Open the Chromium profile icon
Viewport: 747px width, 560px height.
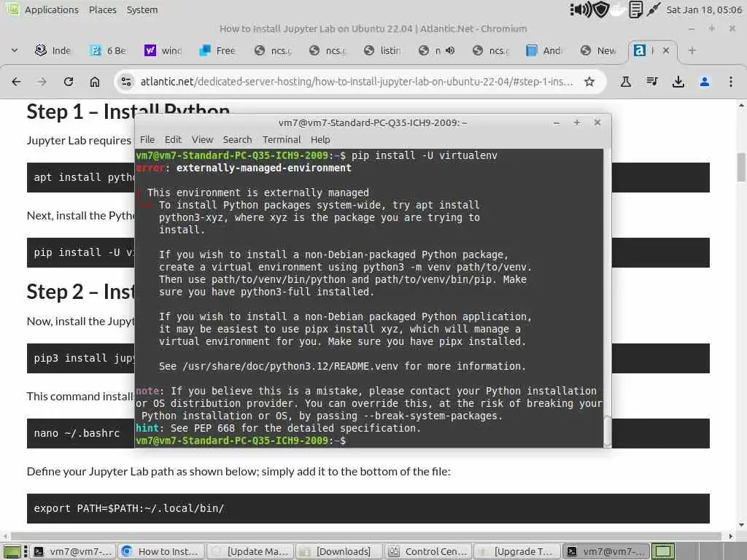[705, 82]
